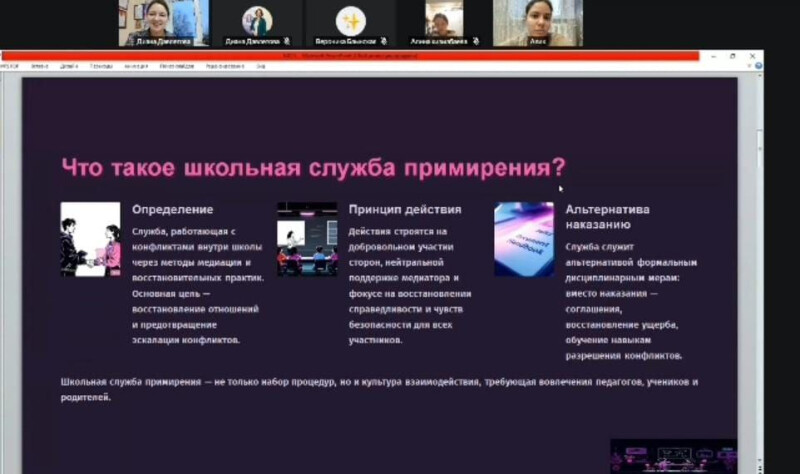Open the Показ слайдов tab
This screenshot has height=474, width=800.
pos(174,67)
